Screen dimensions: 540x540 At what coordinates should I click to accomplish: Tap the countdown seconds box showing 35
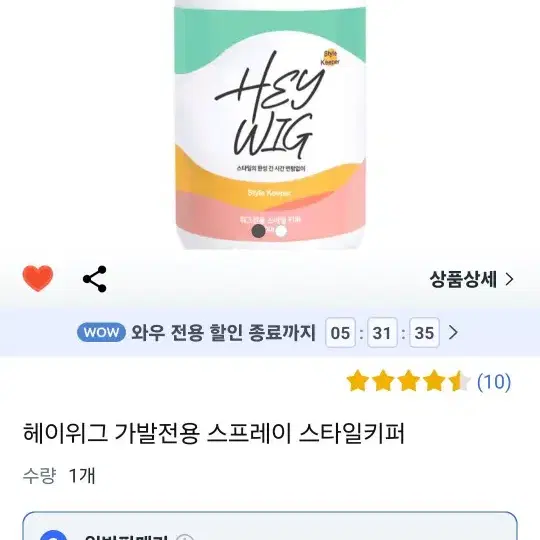pyautogui.click(x=424, y=333)
